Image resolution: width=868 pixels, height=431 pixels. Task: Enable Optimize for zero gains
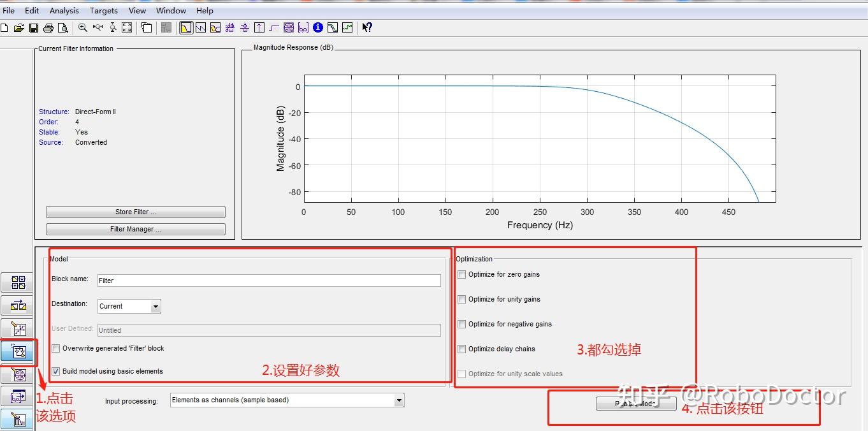pos(461,274)
